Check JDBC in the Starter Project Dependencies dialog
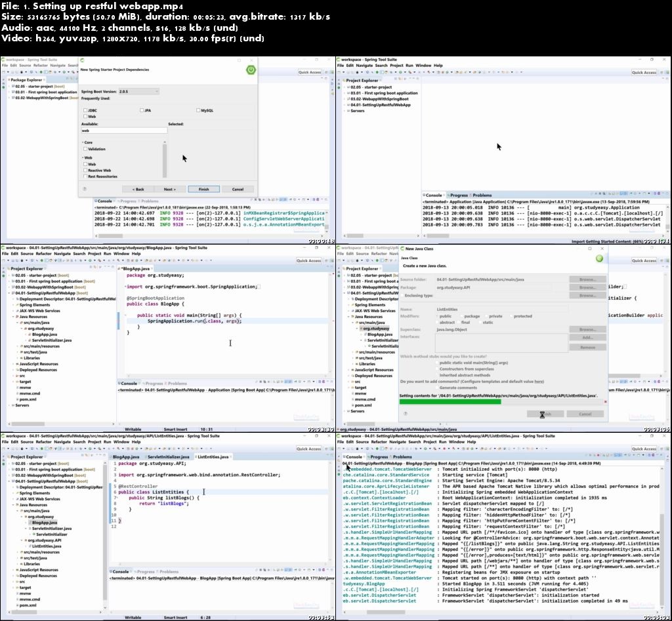672x621 pixels. click(x=85, y=111)
